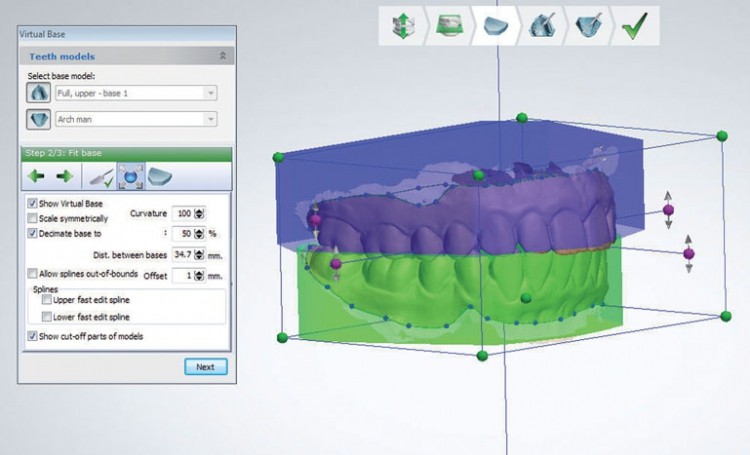
Task: Select the vertical alignment workflow step icon
Action: 403,26
